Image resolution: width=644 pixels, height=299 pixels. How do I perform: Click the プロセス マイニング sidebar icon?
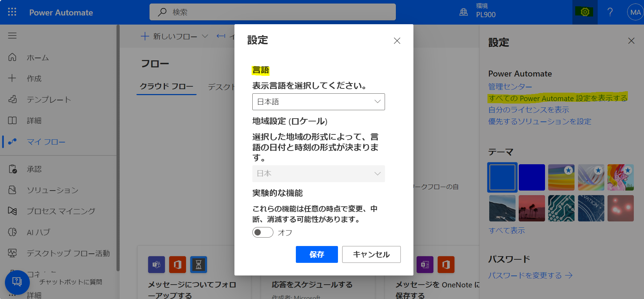point(12,211)
